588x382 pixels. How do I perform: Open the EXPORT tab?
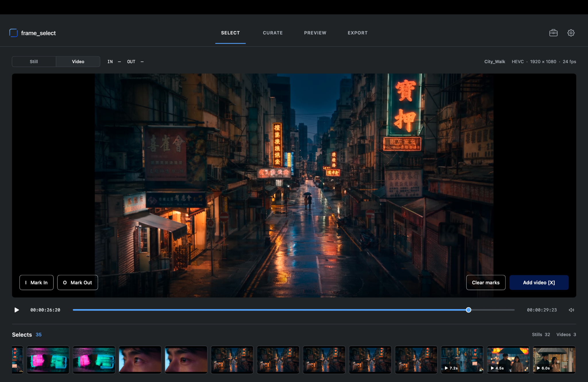357,33
